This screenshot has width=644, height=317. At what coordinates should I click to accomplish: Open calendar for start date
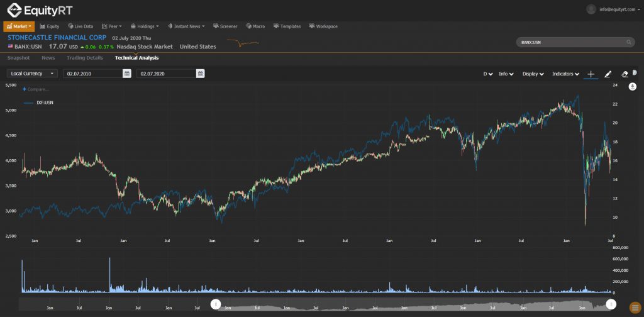pyautogui.click(x=127, y=74)
